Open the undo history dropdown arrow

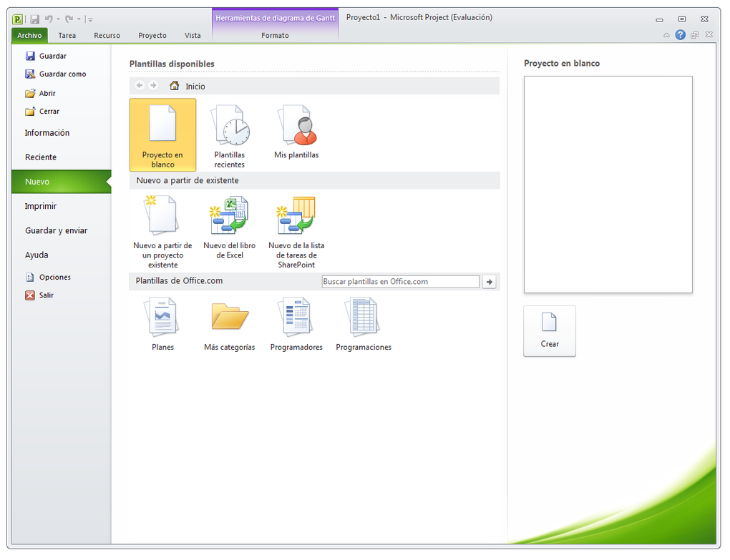tap(58, 19)
